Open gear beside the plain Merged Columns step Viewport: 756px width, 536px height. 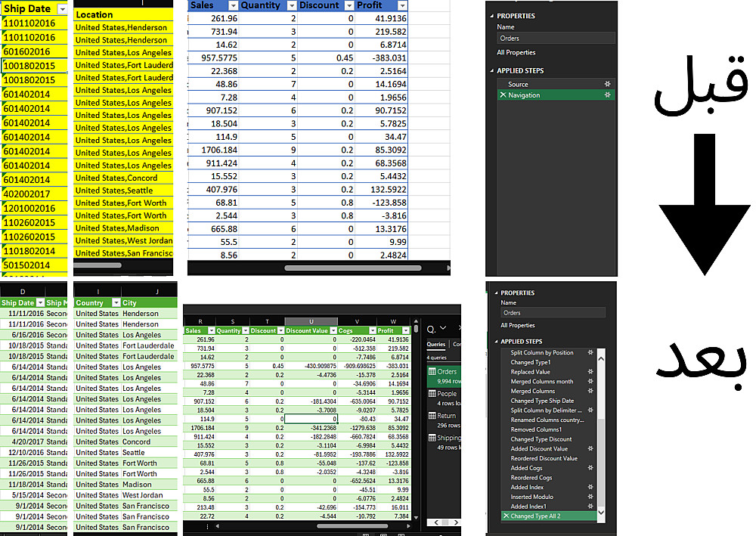pyautogui.click(x=590, y=391)
